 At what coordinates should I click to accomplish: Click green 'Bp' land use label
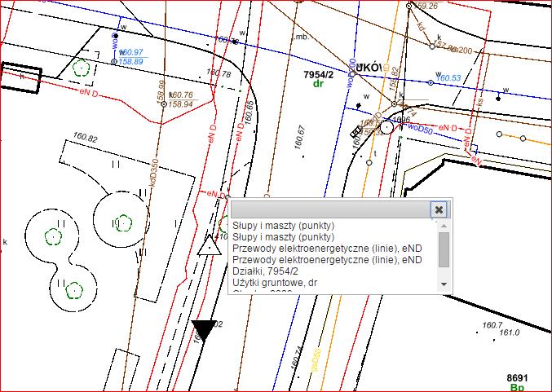coord(517,388)
